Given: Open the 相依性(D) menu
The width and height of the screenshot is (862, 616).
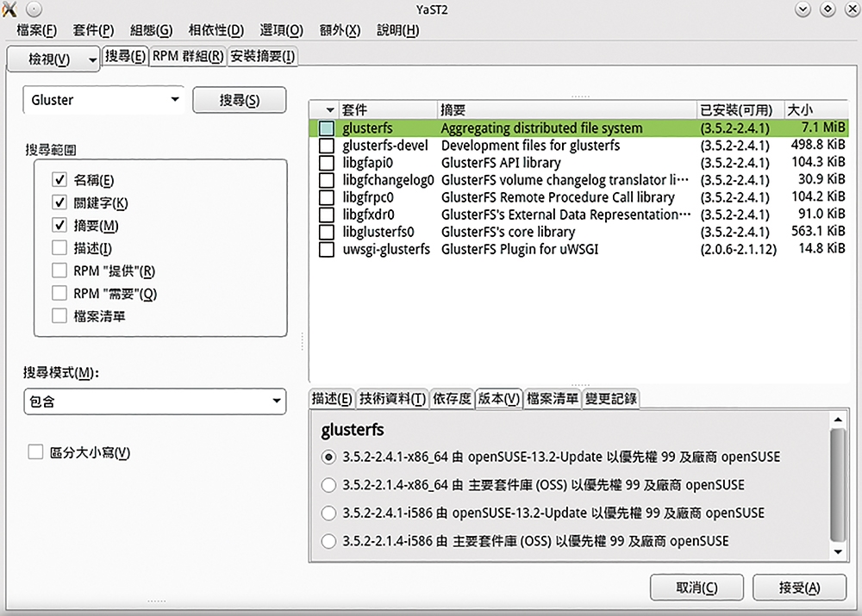Looking at the screenshot, I should 216,30.
